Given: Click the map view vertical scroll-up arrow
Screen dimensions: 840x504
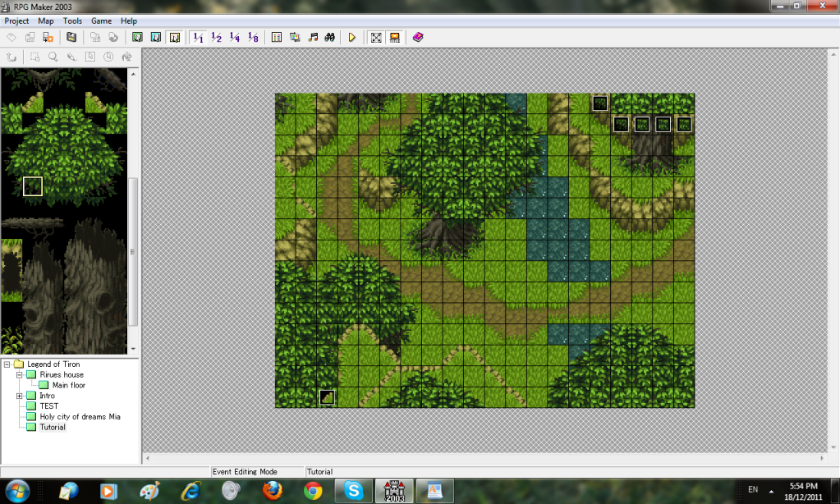Looking at the screenshot, I should [x=833, y=54].
